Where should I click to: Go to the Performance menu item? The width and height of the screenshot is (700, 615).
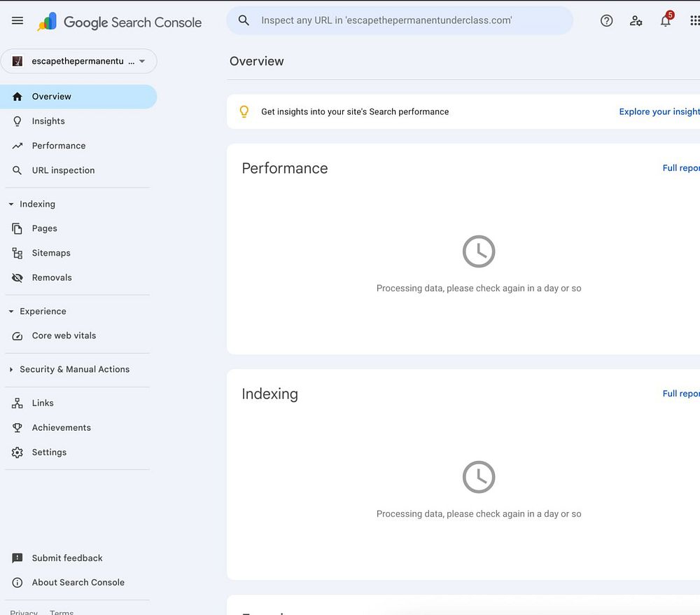pyautogui.click(x=59, y=146)
